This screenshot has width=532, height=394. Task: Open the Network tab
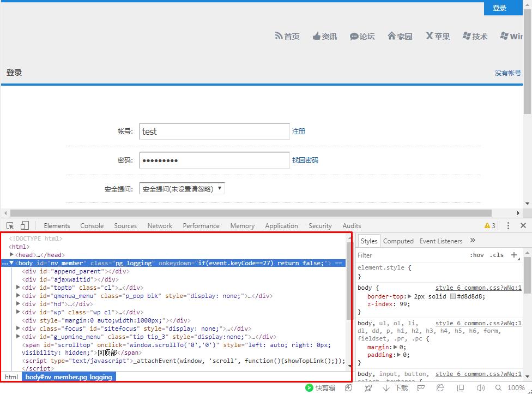(160, 226)
